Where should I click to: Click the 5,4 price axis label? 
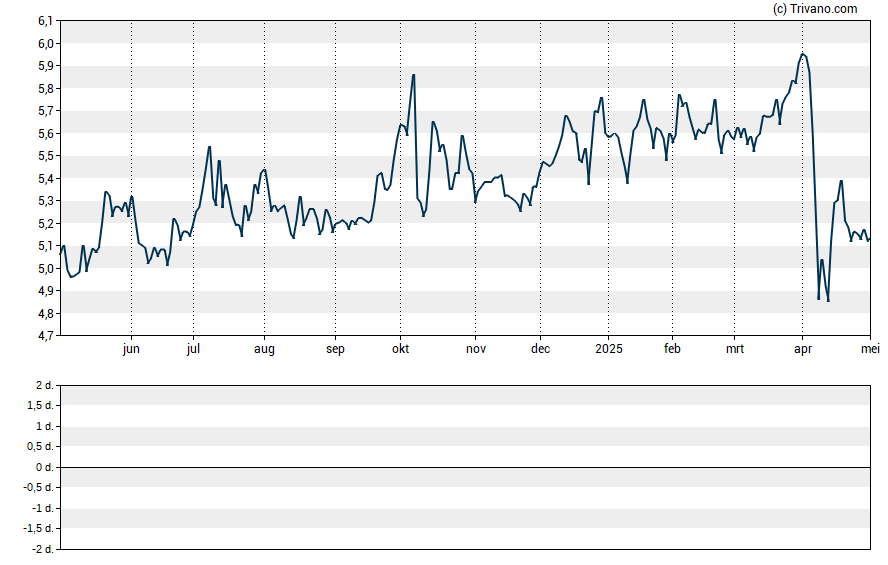click(45, 178)
